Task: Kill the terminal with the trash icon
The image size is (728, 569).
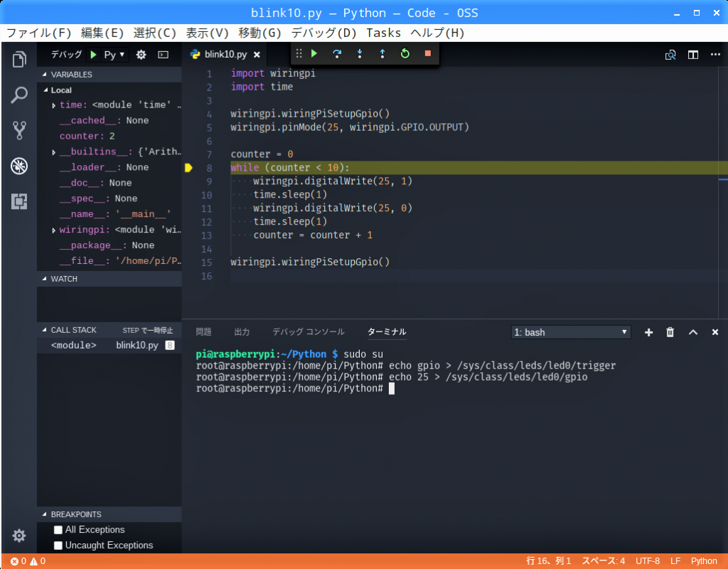Action: (670, 332)
